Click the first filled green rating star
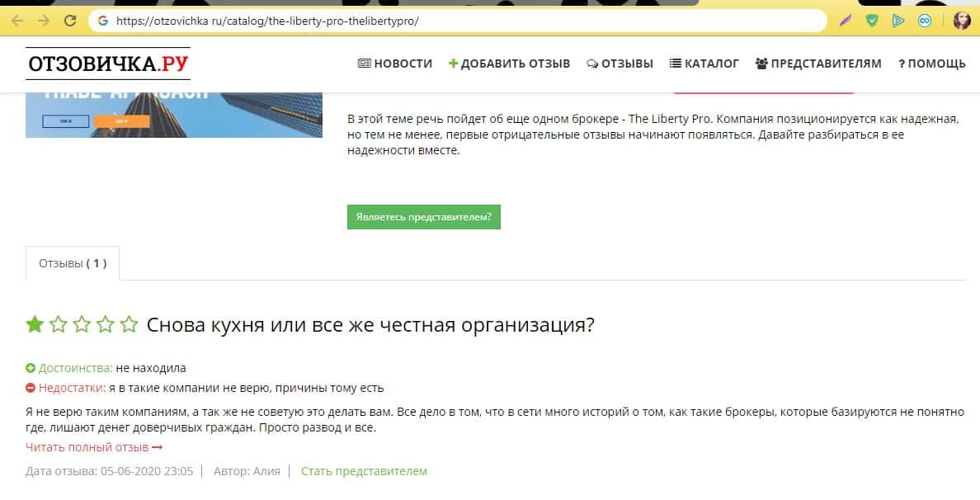 [x=35, y=324]
